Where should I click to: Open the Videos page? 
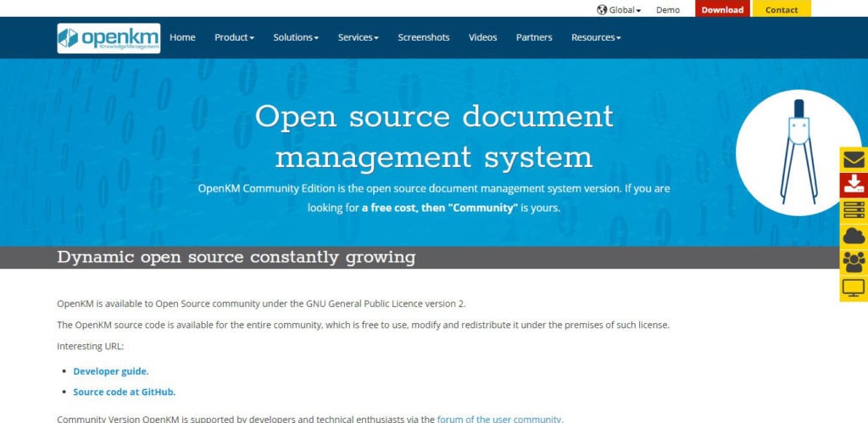[x=482, y=37]
